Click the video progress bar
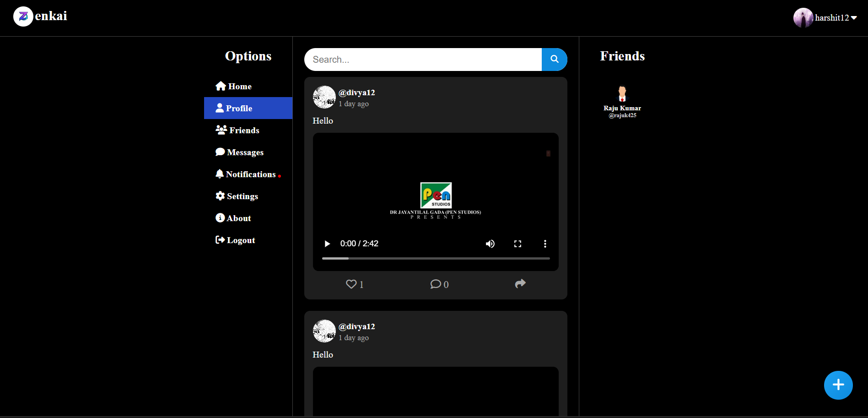The width and height of the screenshot is (868, 418). click(x=436, y=258)
